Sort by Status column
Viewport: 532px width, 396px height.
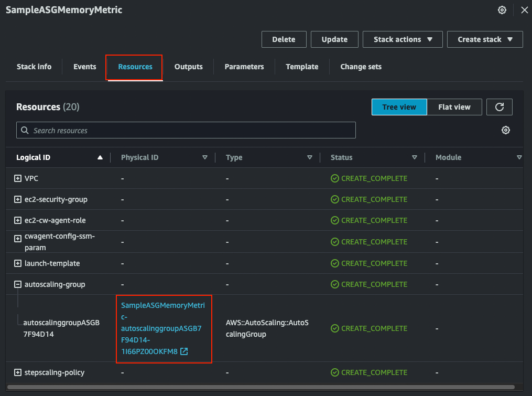[414, 157]
